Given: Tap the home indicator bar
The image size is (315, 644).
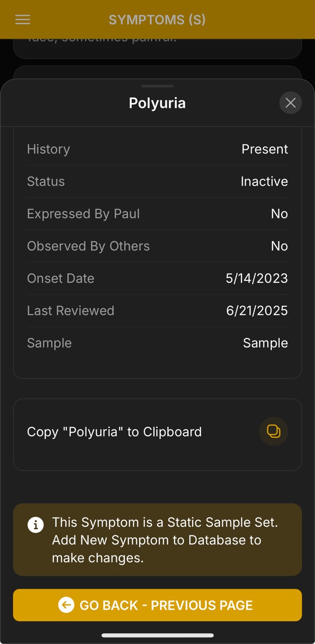Looking at the screenshot, I should [157, 635].
